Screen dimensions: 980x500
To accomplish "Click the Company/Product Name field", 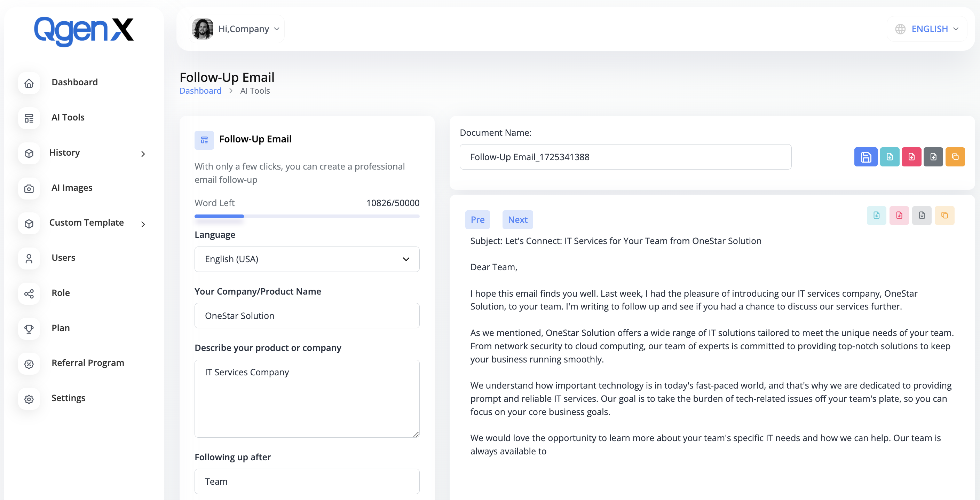I will [307, 316].
